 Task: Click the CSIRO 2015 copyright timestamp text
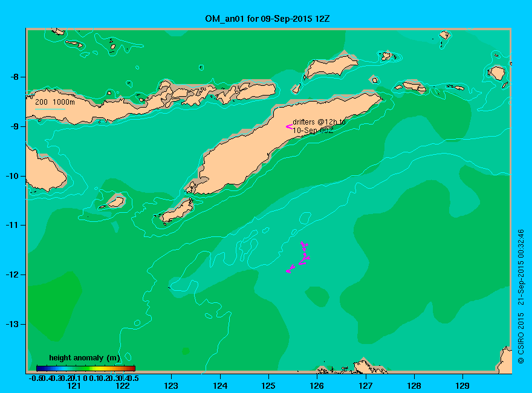(x=521, y=296)
